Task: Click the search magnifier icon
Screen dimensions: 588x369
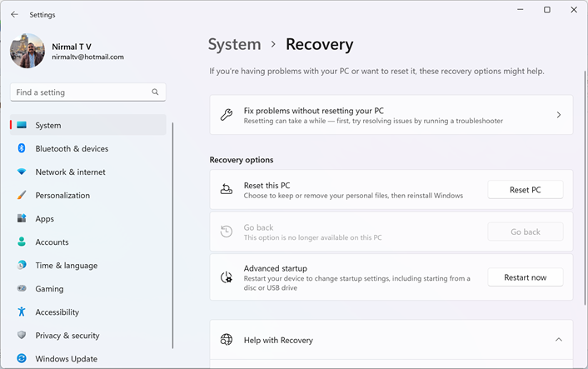Action: pyautogui.click(x=155, y=92)
